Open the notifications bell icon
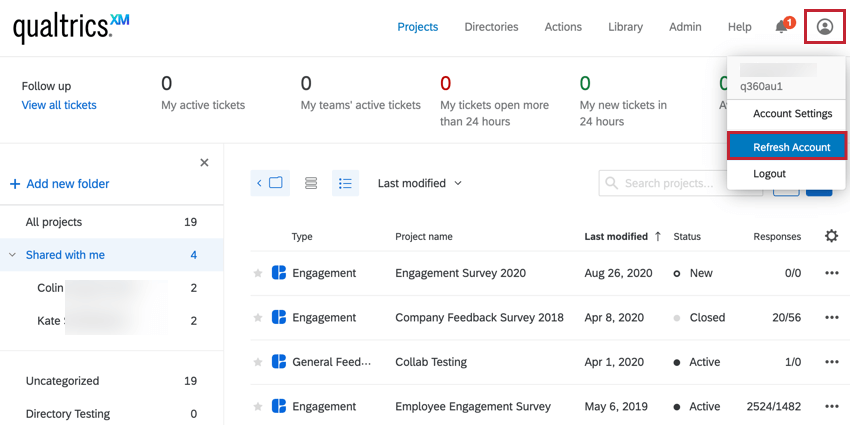The height and width of the screenshot is (425, 850). coord(781,27)
